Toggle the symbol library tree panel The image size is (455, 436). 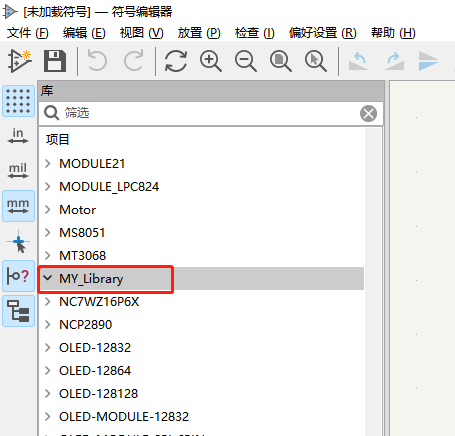pos(18,311)
